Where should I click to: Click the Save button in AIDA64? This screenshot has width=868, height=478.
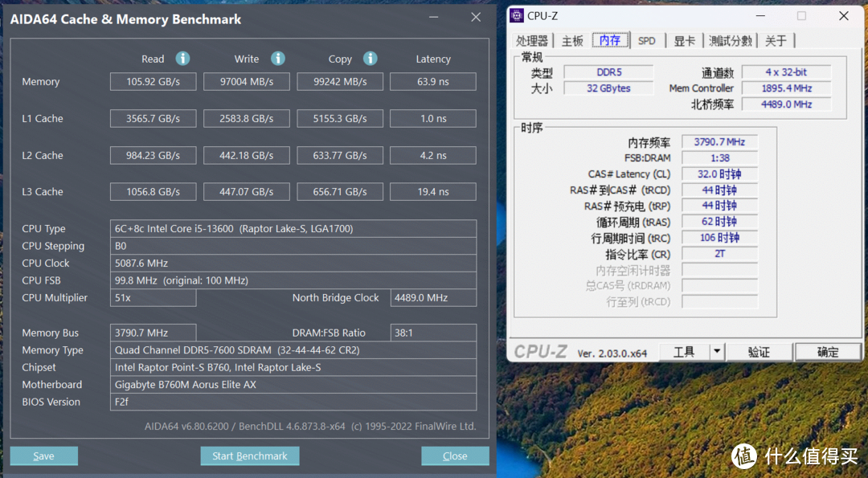click(43, 456)
